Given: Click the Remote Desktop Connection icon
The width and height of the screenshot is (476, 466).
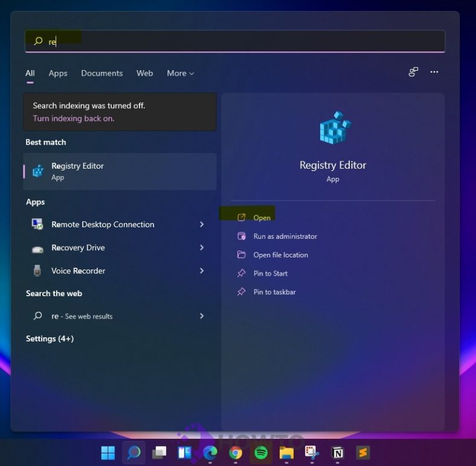Looking at the screenshot, I should tap(37, 224).
